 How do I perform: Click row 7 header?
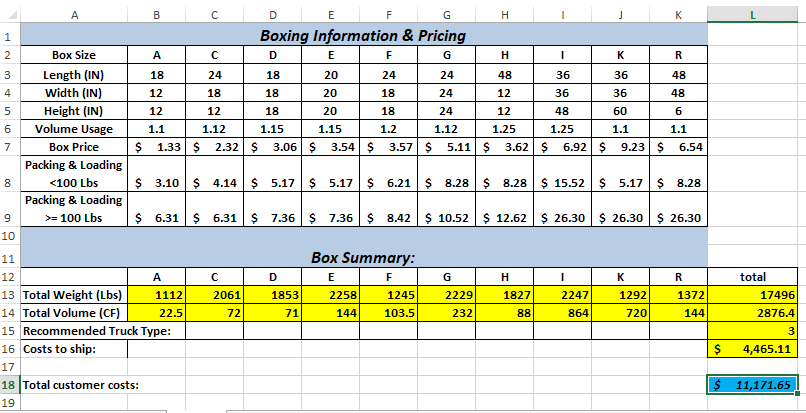(10, 147)
